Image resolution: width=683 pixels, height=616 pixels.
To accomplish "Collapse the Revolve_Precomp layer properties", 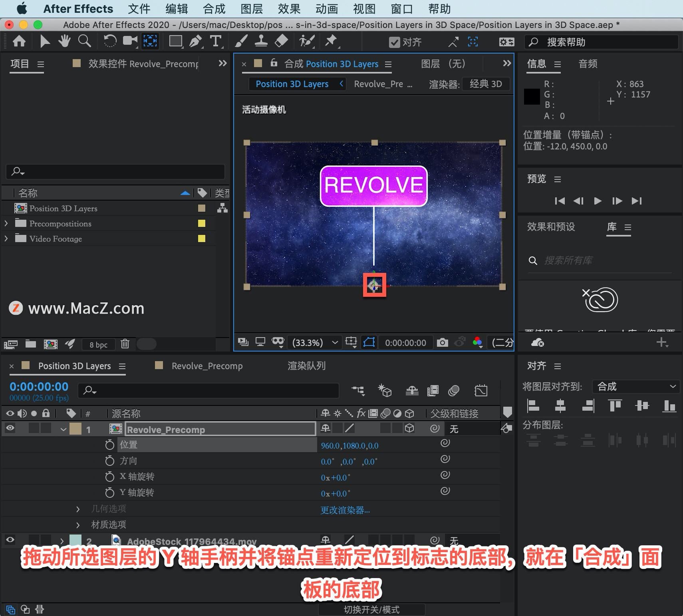I will [x=63, y=429].
